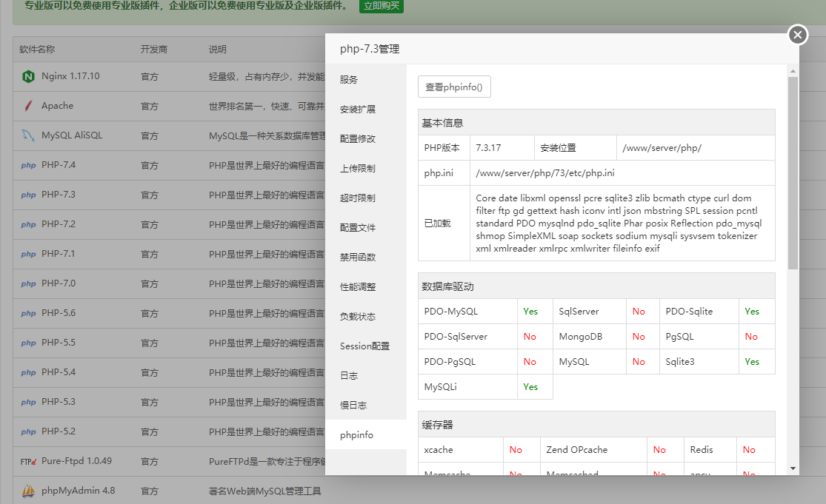826x504 pixels.
Task: Click the PHP-5.3 software name
Action: click(x=59, y=402)
